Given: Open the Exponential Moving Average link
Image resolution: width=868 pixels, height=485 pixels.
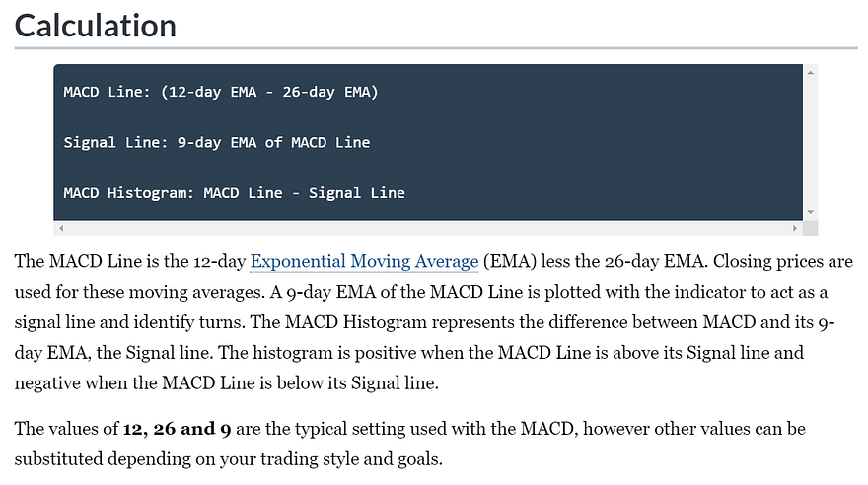Looking at the screenshot, I should [364, 262].
